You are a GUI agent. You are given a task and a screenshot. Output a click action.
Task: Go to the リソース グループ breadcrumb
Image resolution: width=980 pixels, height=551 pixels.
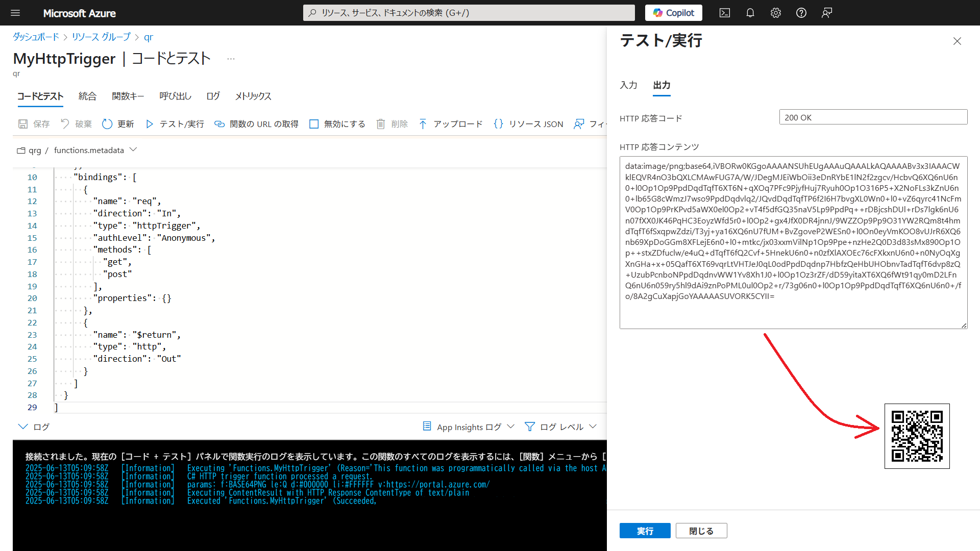coord(101,37)
